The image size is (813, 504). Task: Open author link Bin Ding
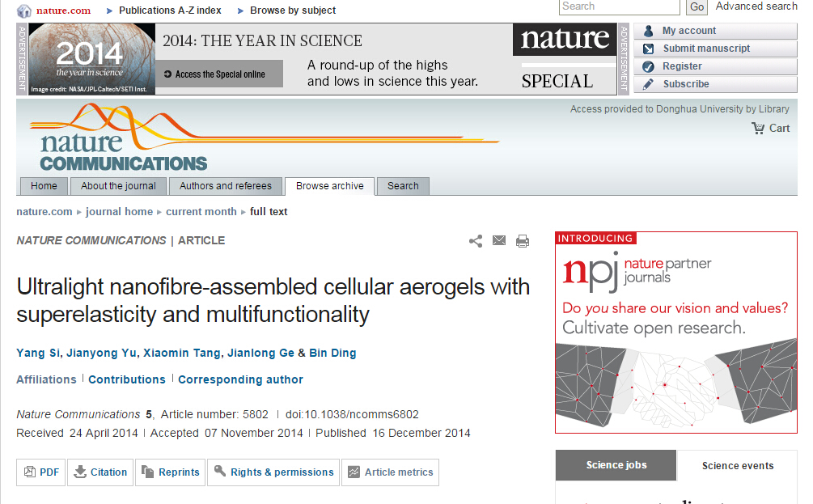click(x=332, y=353)
